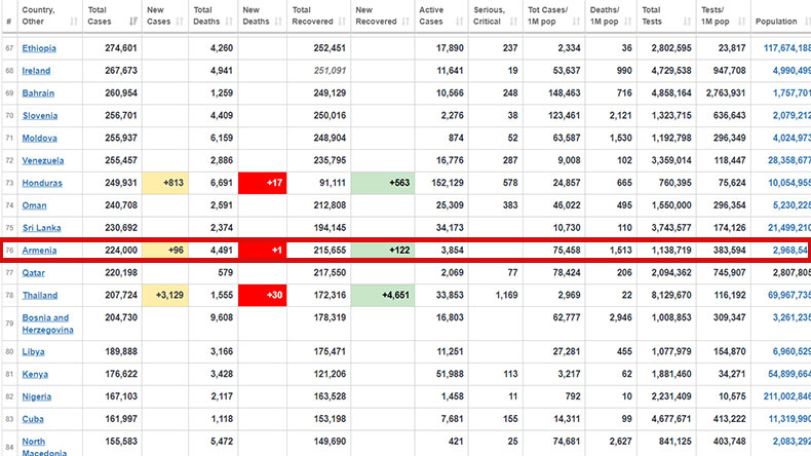Open the Oman country link

34,205
